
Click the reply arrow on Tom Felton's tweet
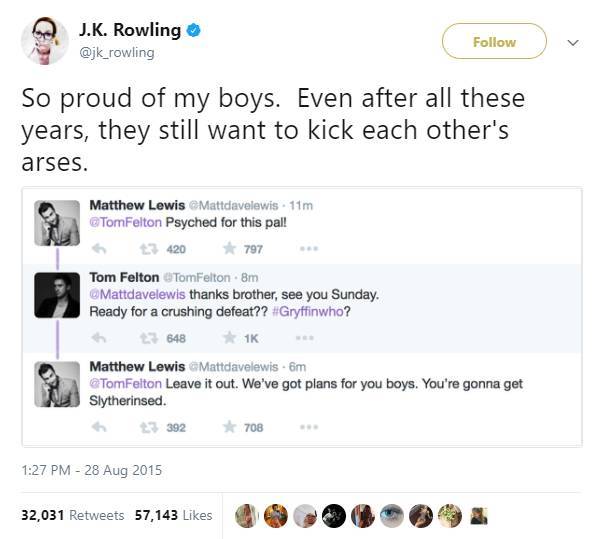coord(99,338)
